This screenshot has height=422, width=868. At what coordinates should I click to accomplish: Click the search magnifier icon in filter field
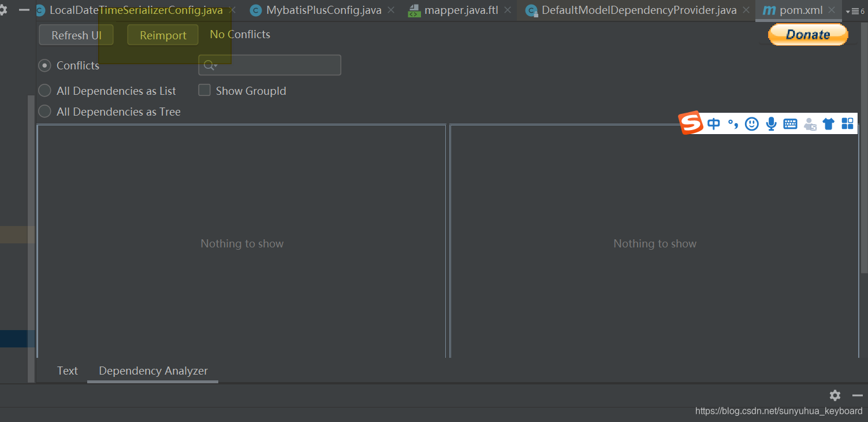209,65
